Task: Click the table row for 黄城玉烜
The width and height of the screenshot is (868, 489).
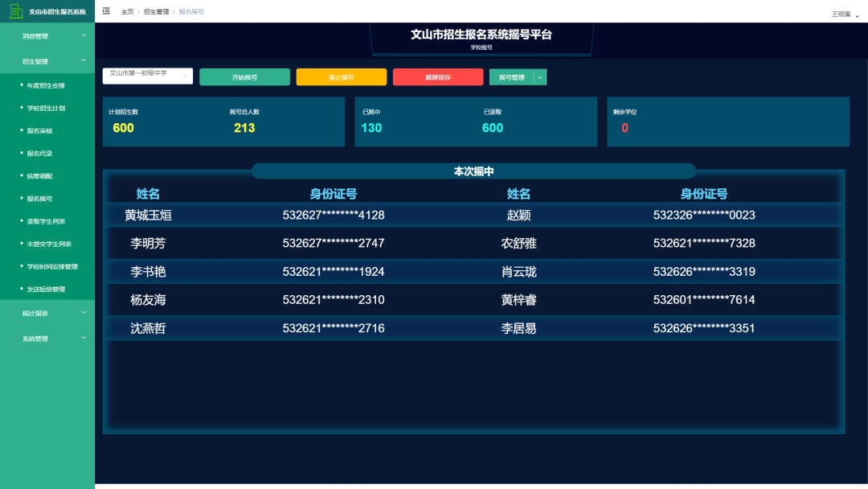Action: (x=321, y=215)
